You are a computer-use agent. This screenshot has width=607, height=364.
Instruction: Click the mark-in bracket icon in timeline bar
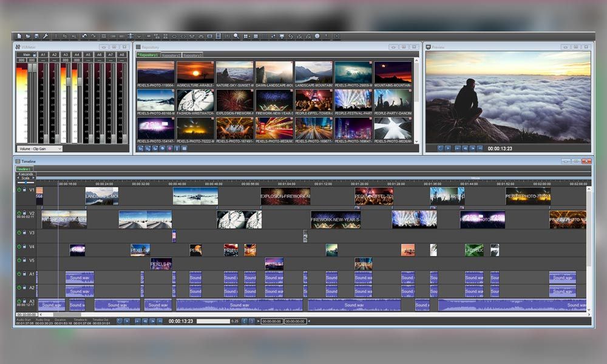[245, 321]
